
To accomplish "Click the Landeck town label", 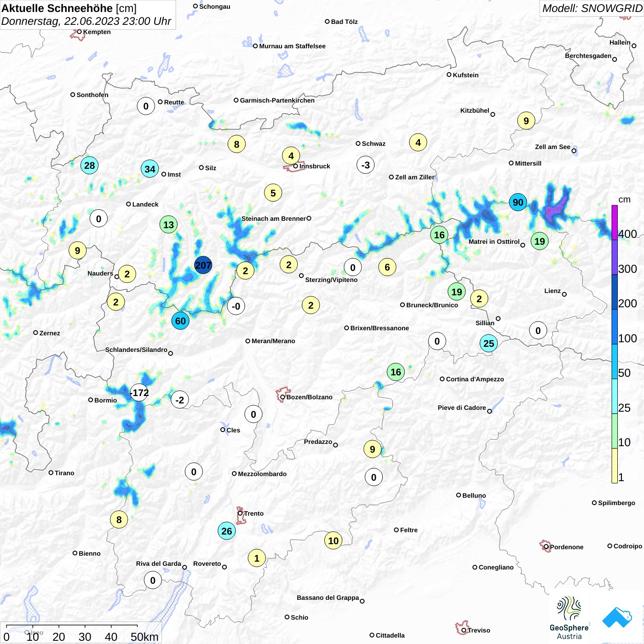I will (145, 204).
